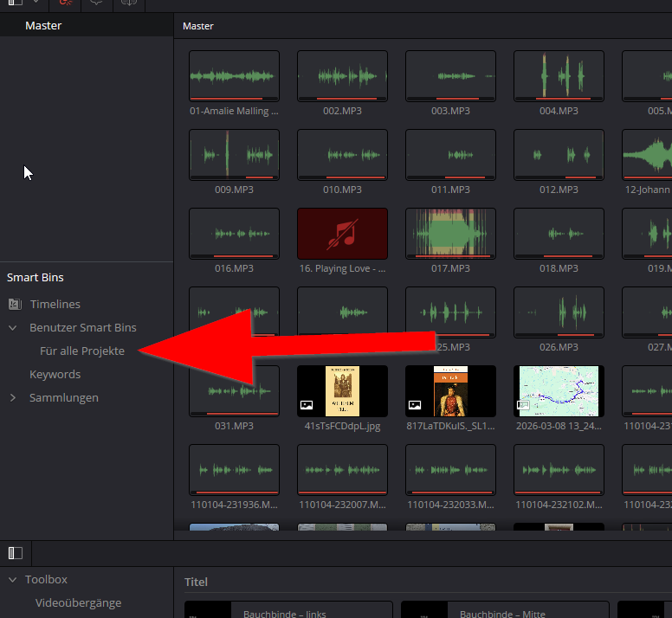The height and width of the screenshot is (618, 672).
Task: Collapse the Toolbox section
Action: (x=13, y=580)
